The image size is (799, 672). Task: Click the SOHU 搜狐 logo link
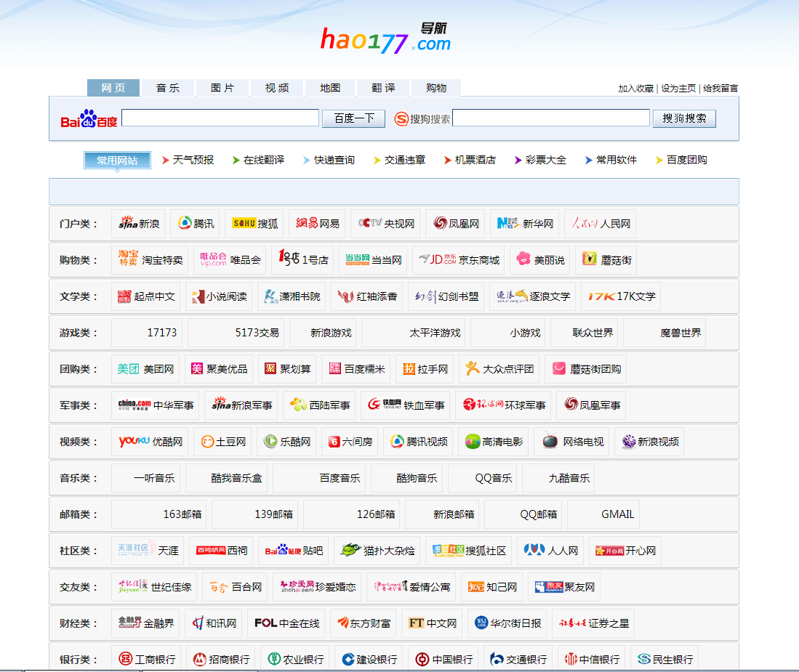244,223
